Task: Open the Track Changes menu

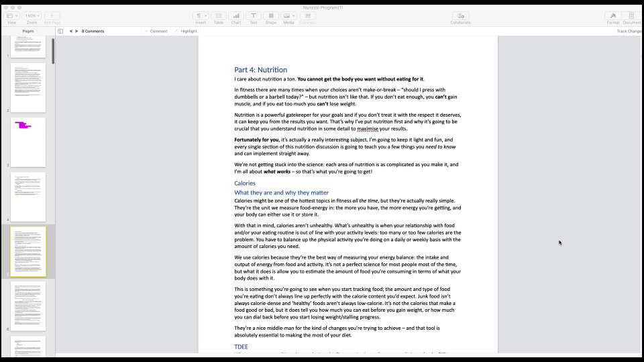Action: (x=629, y=31)
